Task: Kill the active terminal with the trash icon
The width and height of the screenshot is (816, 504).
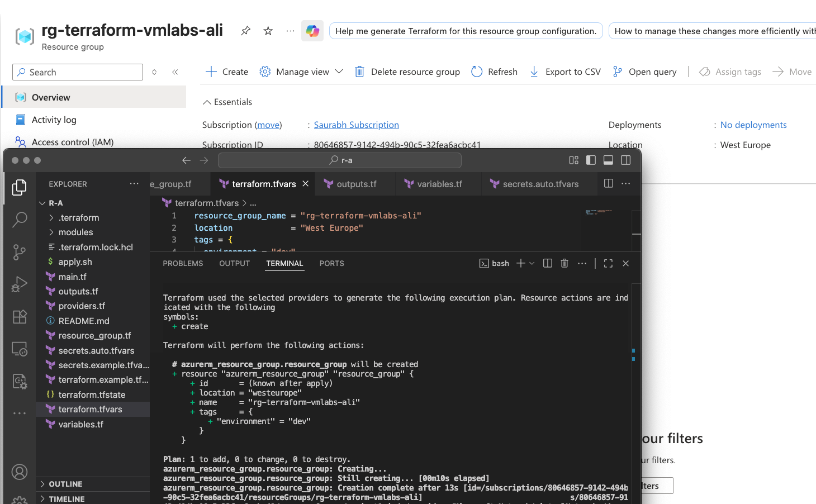Action: (x=564, y=263)
